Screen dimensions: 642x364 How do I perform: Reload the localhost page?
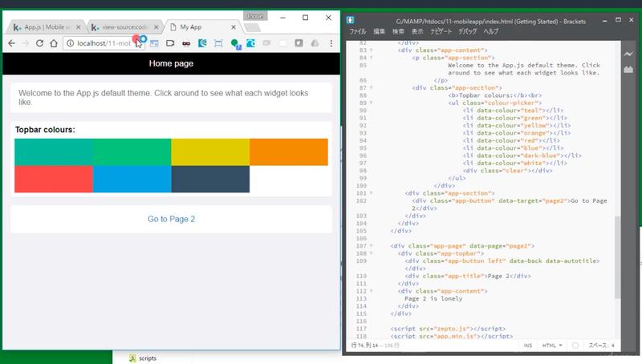click(x=39, y=43)
